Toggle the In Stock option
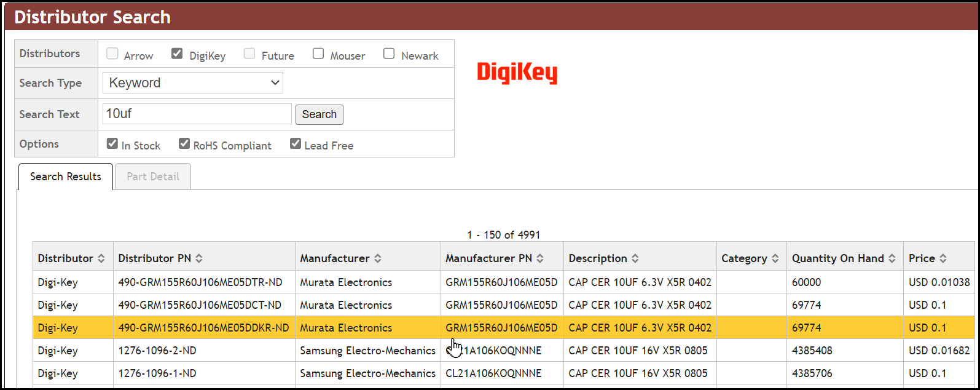Viewport: 980px width, 390px height. pos(112,143)
